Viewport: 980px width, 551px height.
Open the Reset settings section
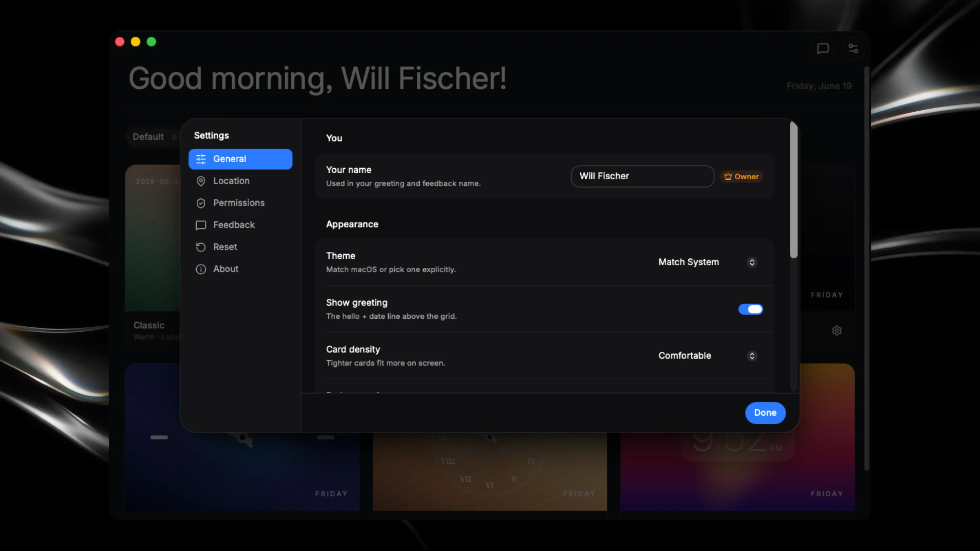tap(240, 247)
